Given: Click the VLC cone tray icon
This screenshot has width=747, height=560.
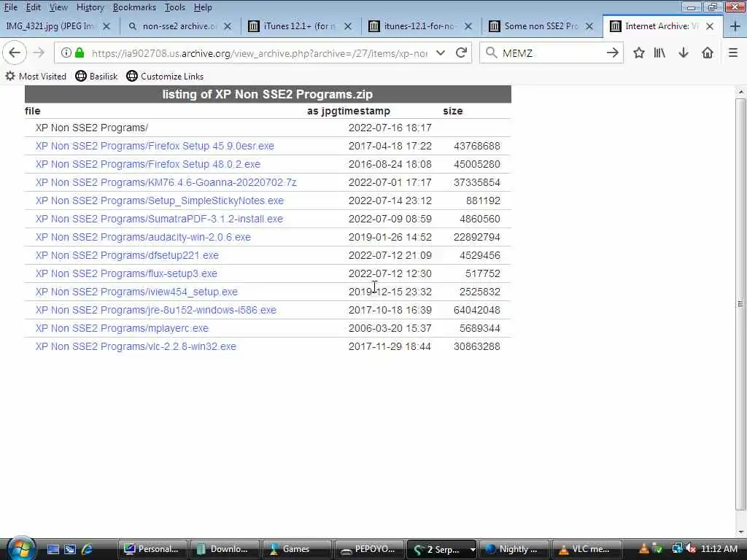Looking at the screenshot, I should tap(643, 549).
